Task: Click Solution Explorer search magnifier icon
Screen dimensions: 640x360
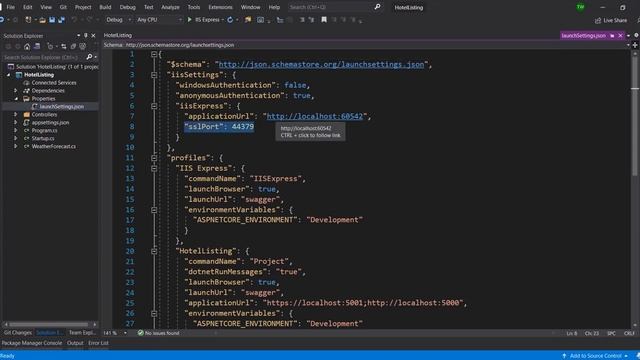Action: [x=89, y=57]
